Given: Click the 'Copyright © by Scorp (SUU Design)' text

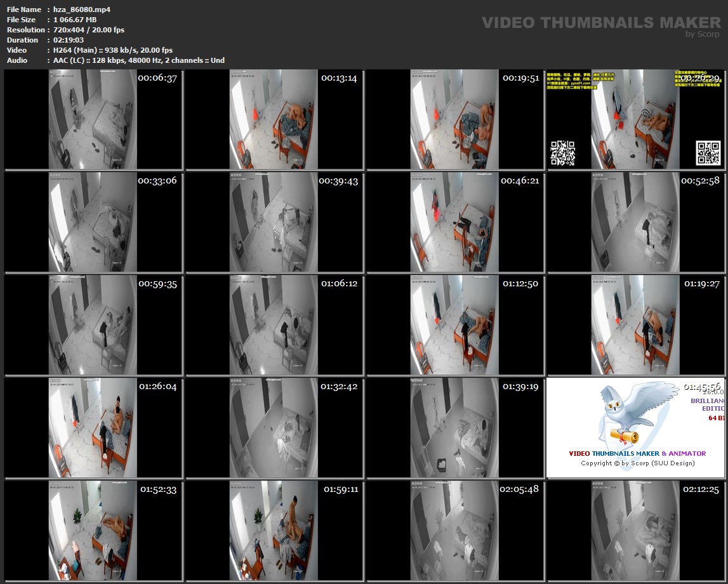Looking at the screenshot, I should 637,463.
